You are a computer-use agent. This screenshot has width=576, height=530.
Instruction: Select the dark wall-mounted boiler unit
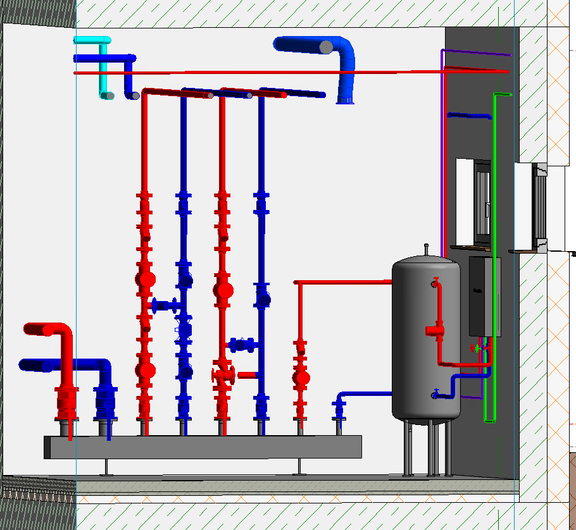(485, 297)
